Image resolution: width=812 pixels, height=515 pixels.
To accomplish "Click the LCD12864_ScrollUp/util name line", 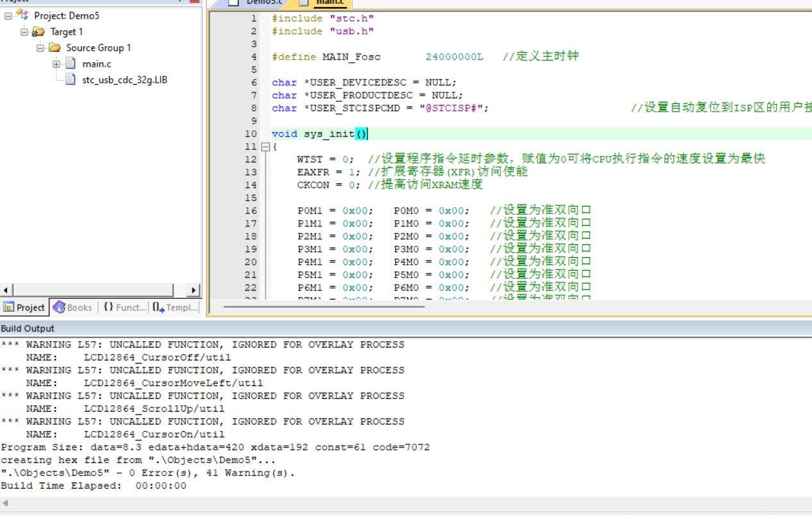I will point(125,409).
